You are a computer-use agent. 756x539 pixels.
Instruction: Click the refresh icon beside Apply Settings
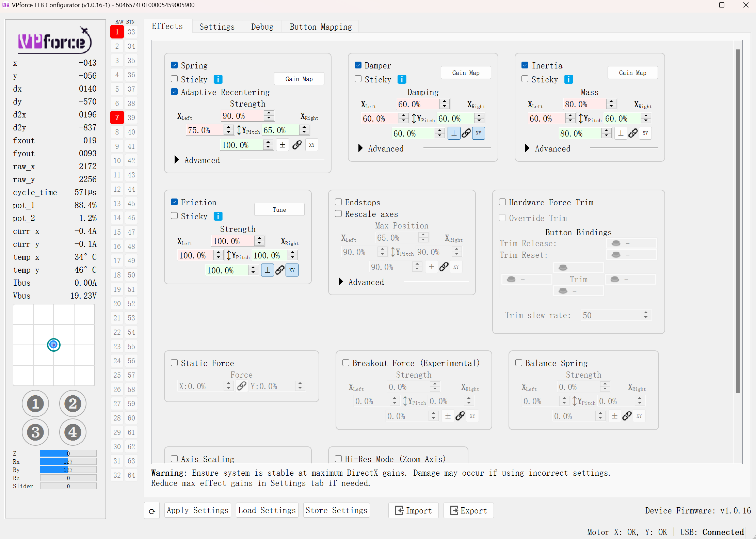point(152,511)
